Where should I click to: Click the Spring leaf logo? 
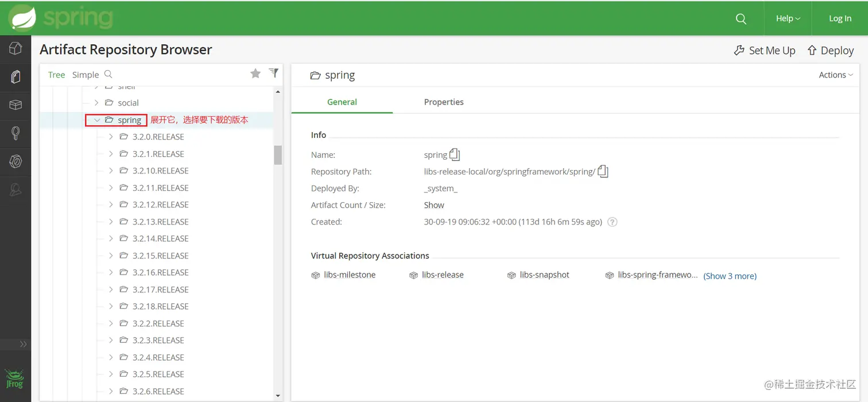(x=22, y=18)
